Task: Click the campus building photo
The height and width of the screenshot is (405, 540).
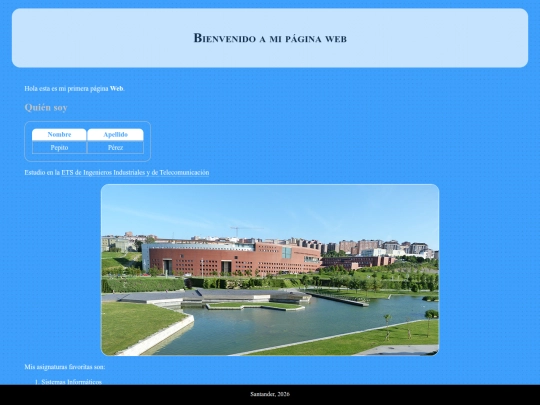Action: coord(270,270)
